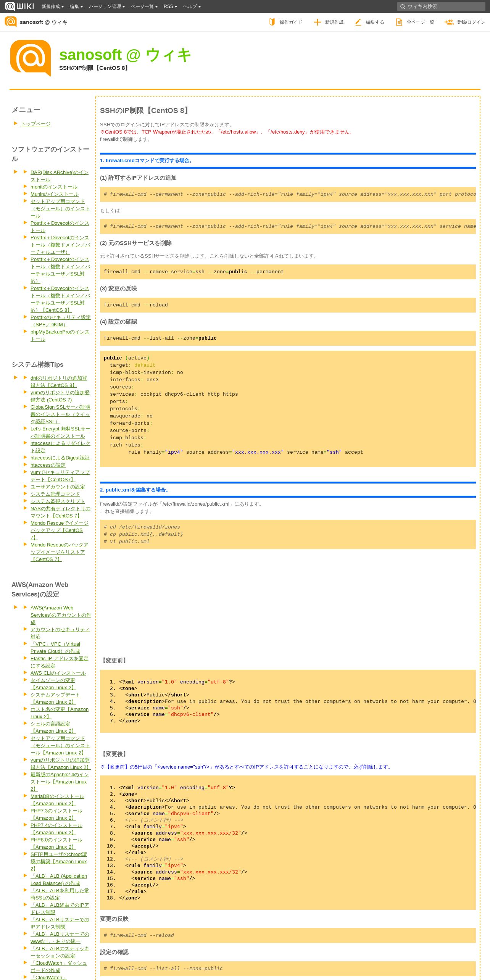This screenshot has height=980, width=490.
Task: Open シェルの言語設定【Amazon Linux 2】 link
Action: pyautogui.click(x=53, y=727)
